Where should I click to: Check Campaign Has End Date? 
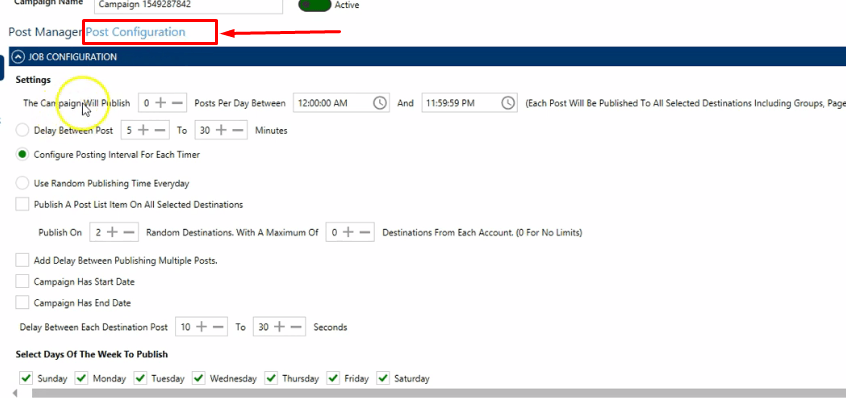point(22,303)
